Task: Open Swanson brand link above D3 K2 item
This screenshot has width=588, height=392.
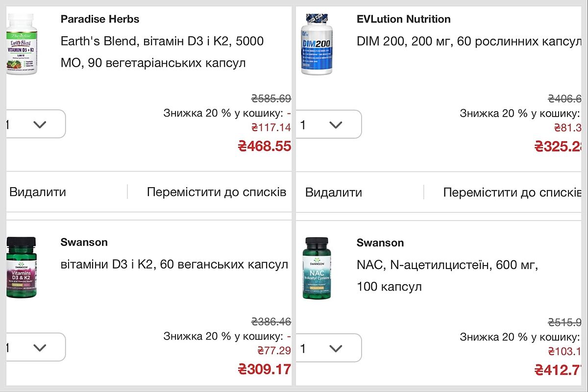Action: pyautogui.click(x=84, y=242)
